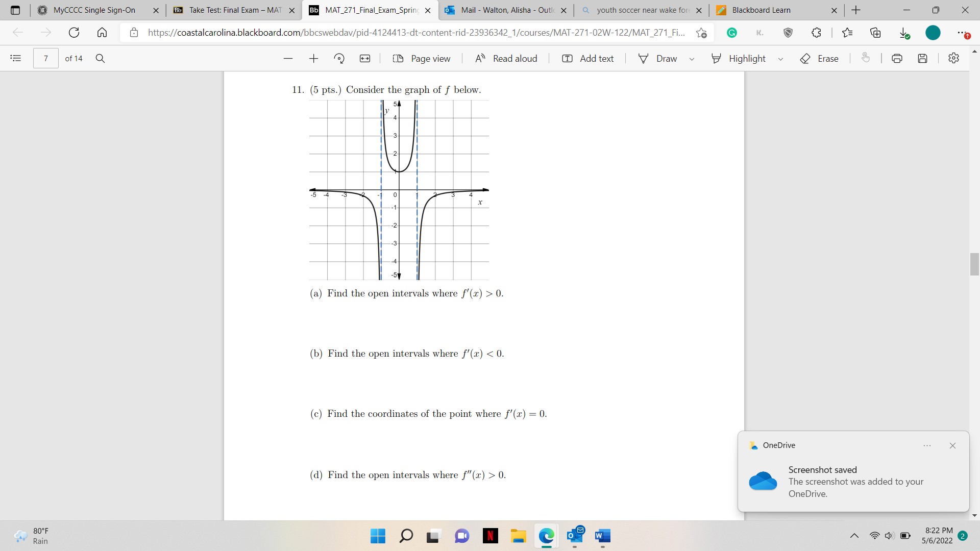Enable the Draw annotation tool

coord(658,58)
